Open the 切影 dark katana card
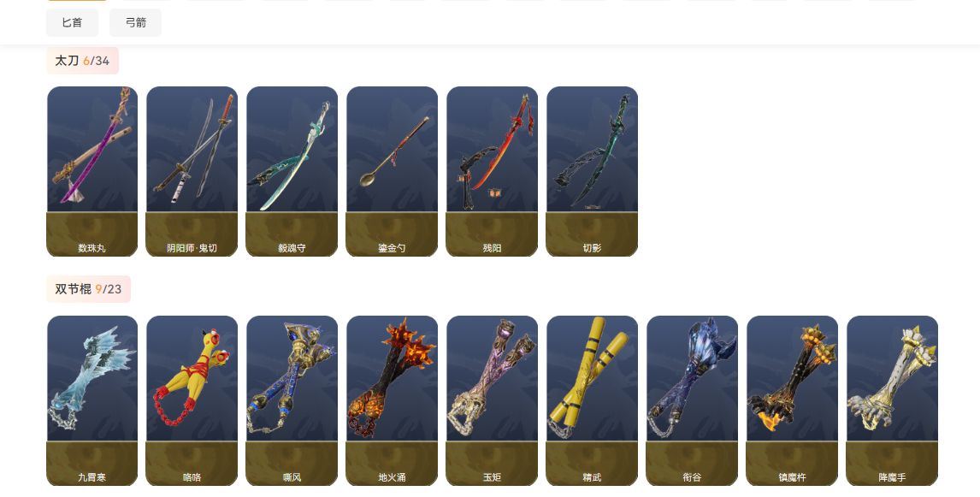This screenshot has height=497, width=980. [592, 171]
